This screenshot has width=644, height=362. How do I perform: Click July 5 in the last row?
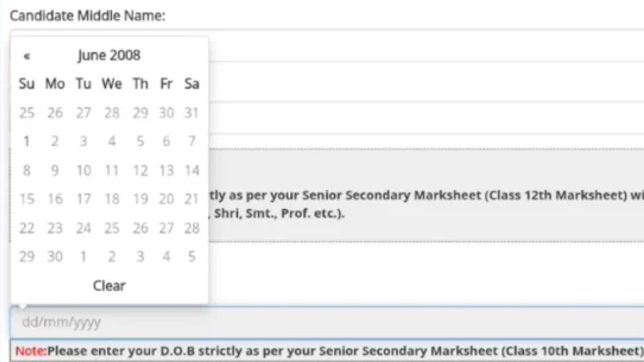coord(192,257)
